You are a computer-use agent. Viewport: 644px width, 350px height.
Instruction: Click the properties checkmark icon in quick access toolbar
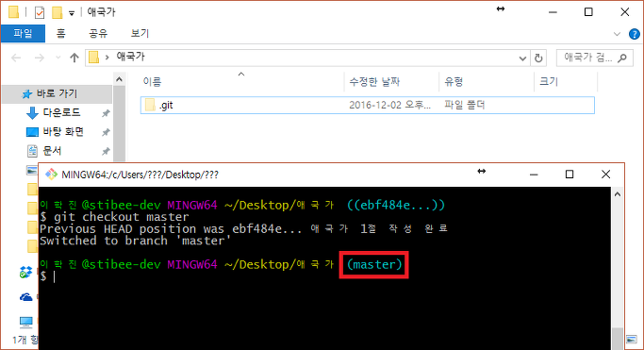pyautogui.click(x=40, y=12)
